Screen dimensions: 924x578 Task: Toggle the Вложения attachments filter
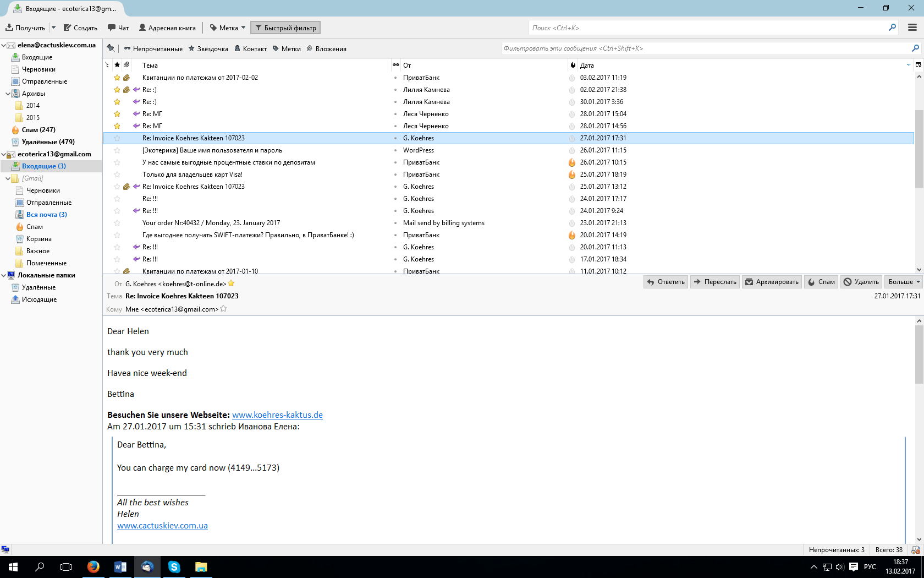(326, 48)
